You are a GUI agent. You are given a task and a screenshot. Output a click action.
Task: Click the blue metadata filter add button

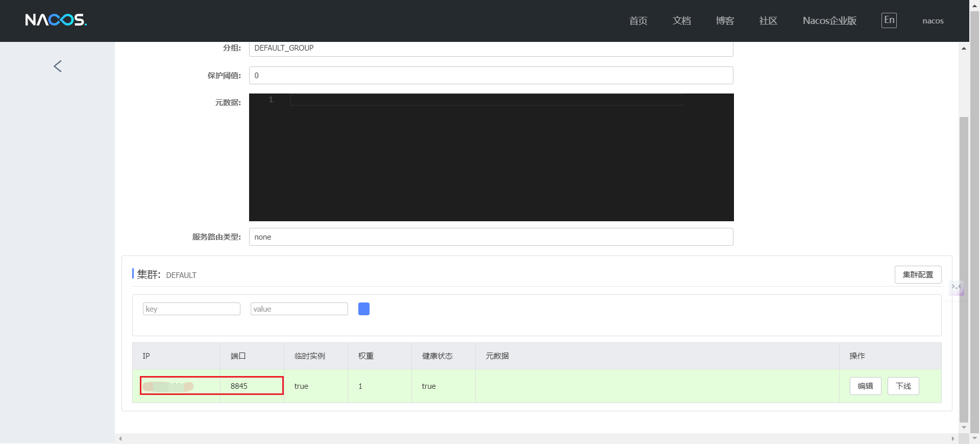[363, 309]
